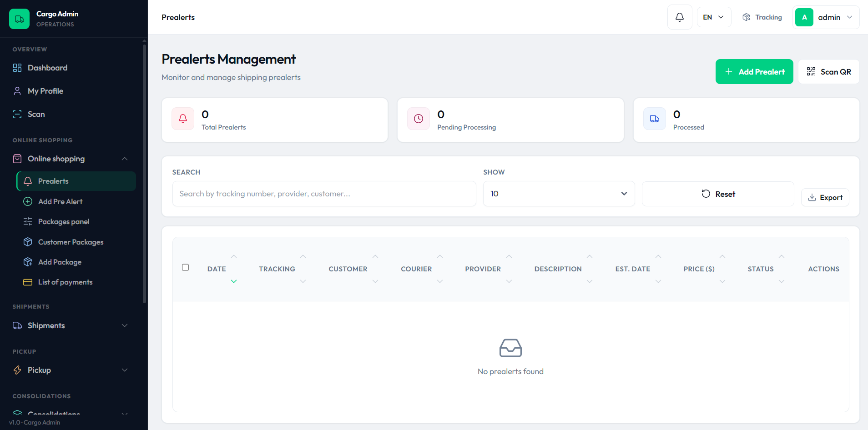Screen dimensions: 868x430
Task: Click the Export download icon
Action: 812,197
